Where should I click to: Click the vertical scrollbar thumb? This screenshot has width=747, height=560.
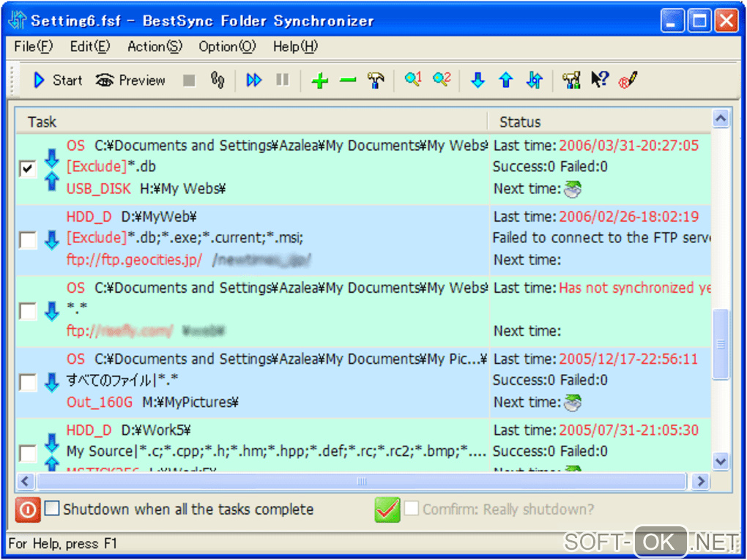721,344
